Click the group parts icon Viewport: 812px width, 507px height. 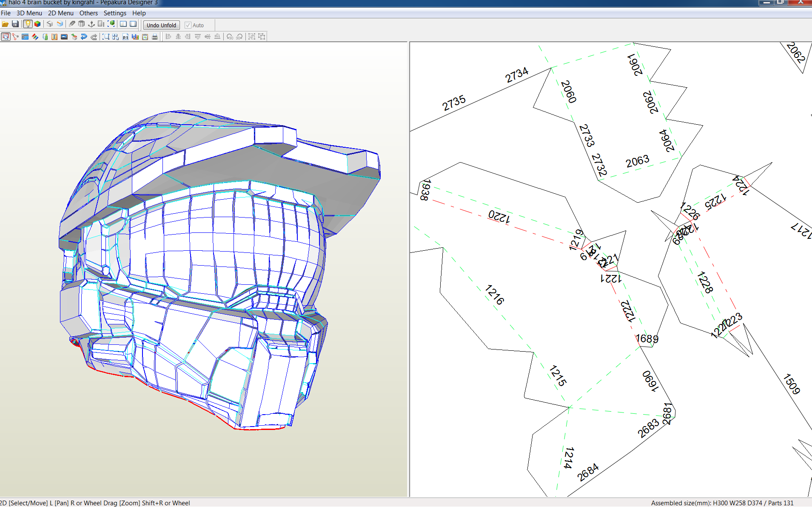click(x=252, y=37)
